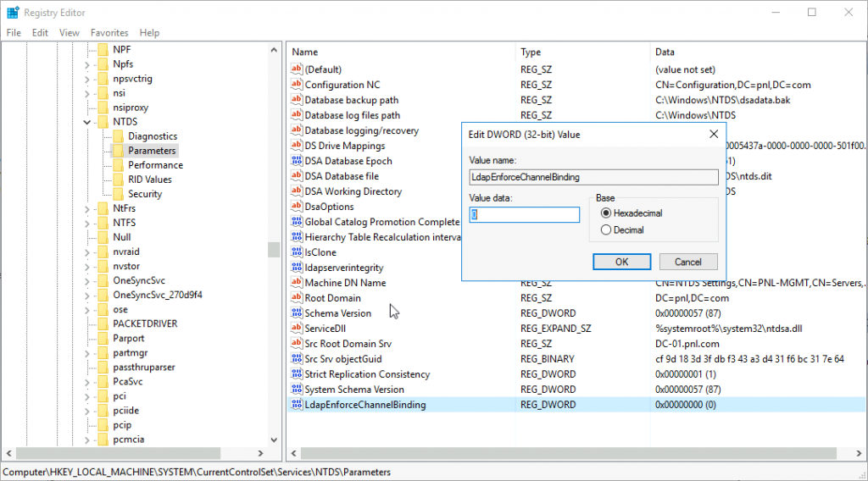The width and height of the screenshot is (868, 481).
Task: Expand the PcaSvc key
Action: pyautogui.click(x=87, y=381)
